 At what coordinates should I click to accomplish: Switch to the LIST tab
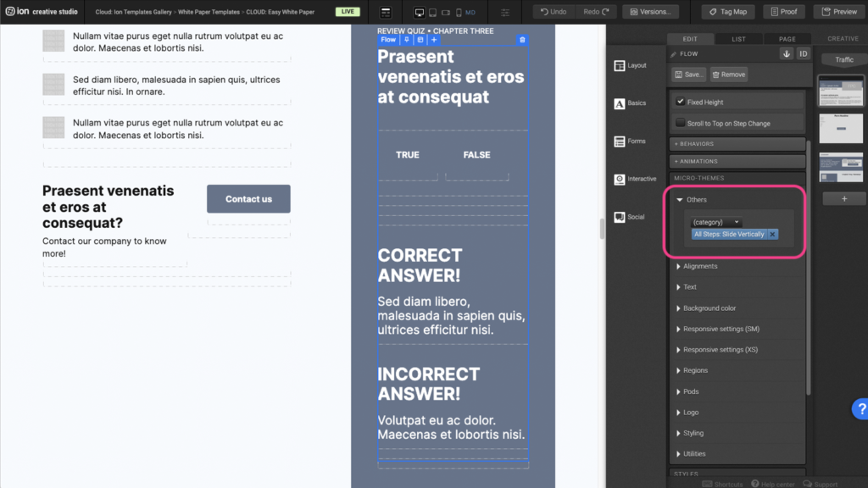738,39
